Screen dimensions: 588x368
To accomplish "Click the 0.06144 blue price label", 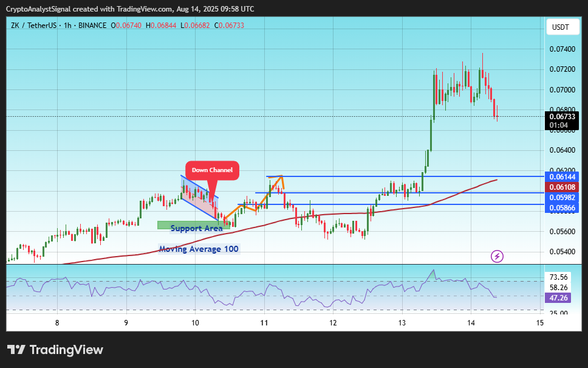I will pos(562,177).
